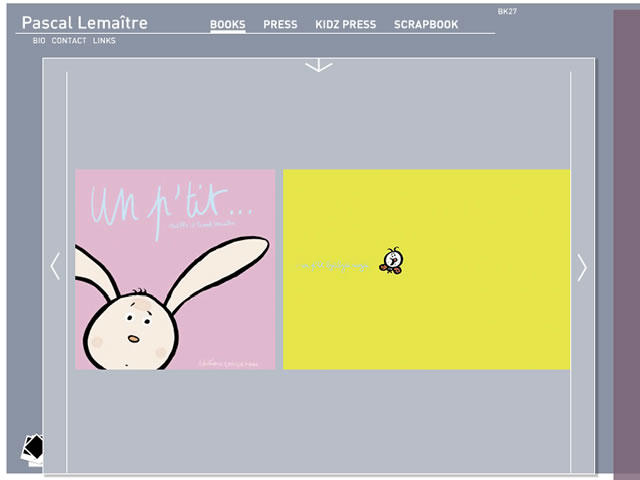640x480 pixels.
Task: Open the BOOKS section
Action: (x=228, y=24)
